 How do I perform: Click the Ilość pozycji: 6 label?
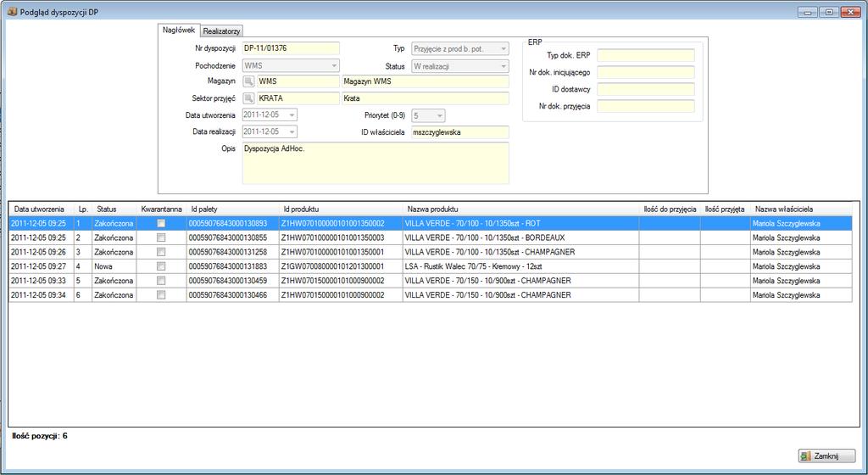coord(40,436)
